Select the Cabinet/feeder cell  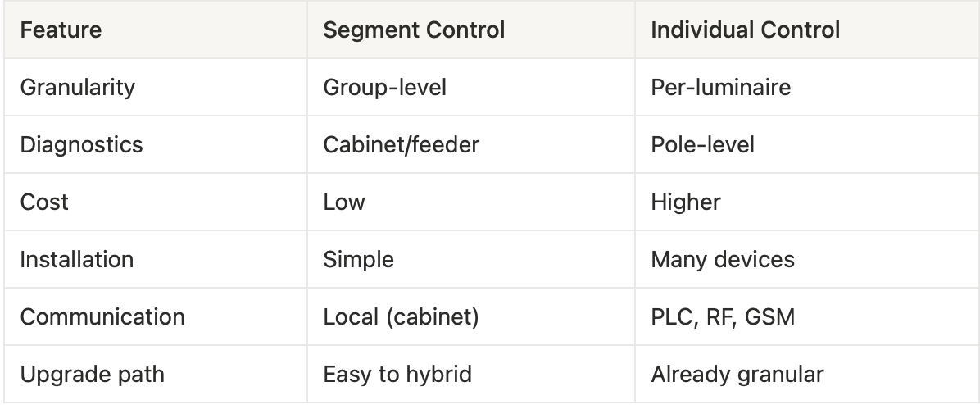pos(401,144)
